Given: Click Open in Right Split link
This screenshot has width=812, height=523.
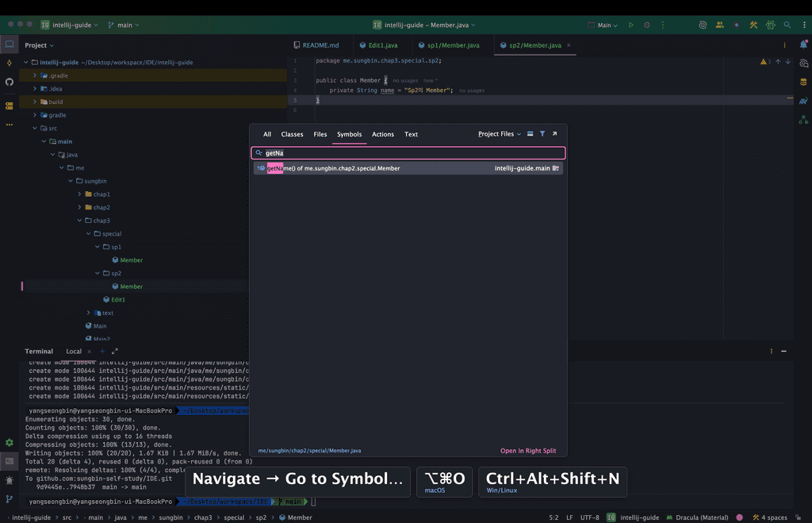Looking at the screenshot, I should [527, 451].
